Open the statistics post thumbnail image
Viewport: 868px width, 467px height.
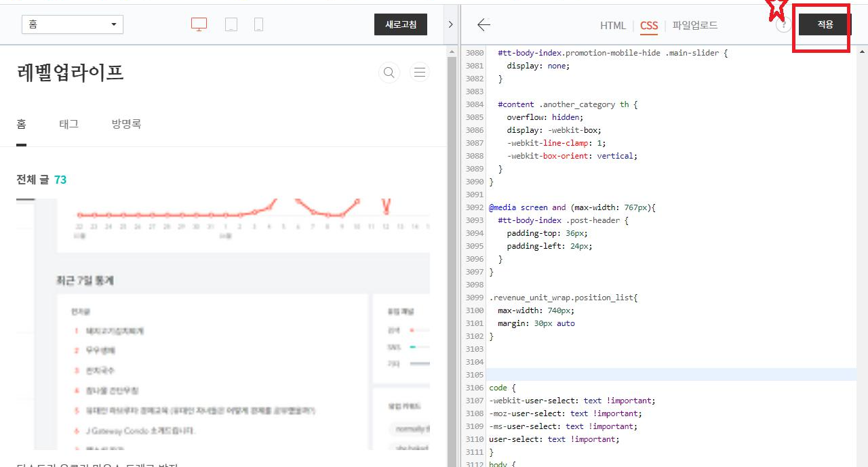(x=223, y=324)
